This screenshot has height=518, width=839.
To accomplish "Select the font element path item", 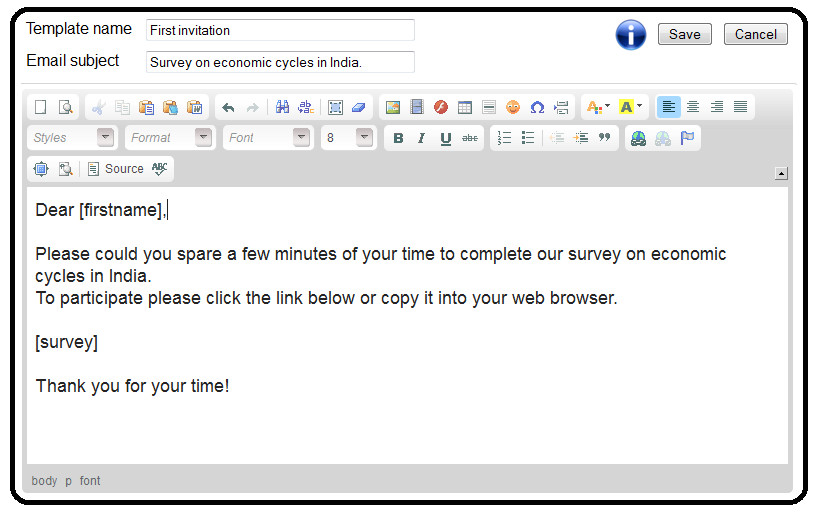I will coord(90,481).
